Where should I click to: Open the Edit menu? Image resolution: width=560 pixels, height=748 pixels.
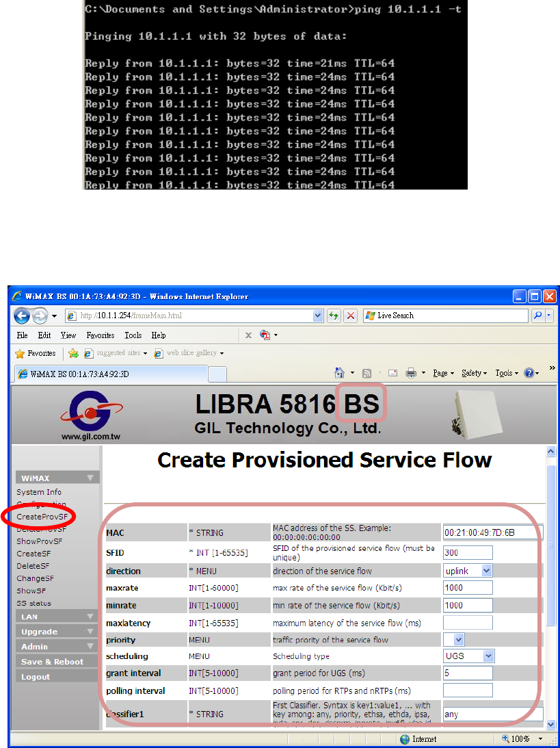pos(44,335)
